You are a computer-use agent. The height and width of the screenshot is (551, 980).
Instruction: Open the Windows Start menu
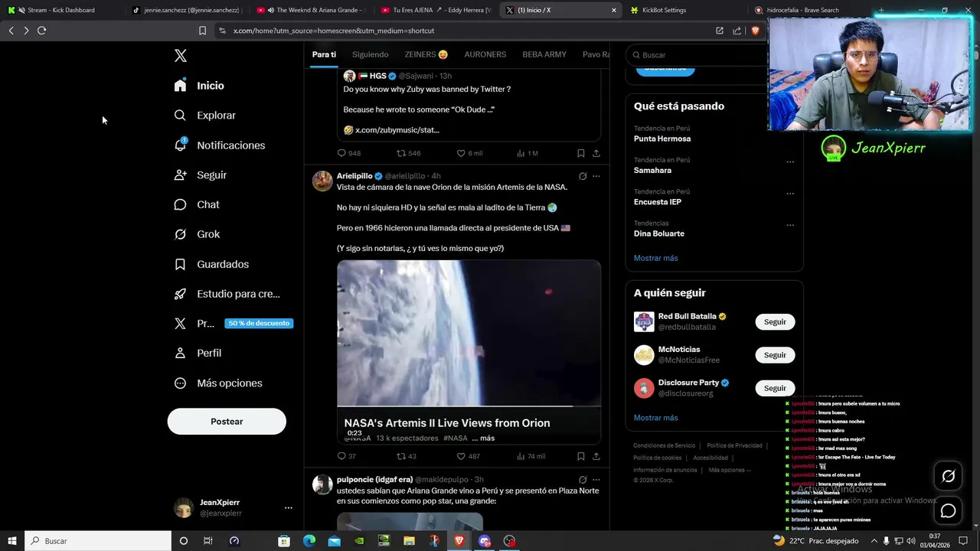11,541
